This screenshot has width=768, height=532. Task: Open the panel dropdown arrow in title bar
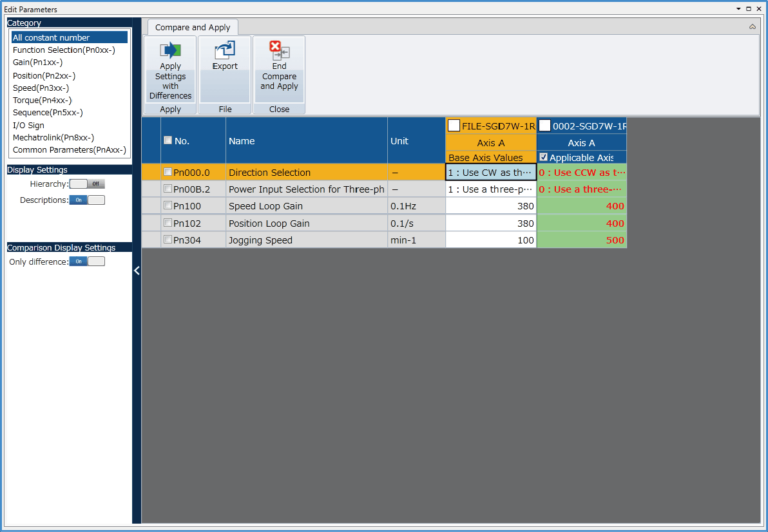point(738,9)
